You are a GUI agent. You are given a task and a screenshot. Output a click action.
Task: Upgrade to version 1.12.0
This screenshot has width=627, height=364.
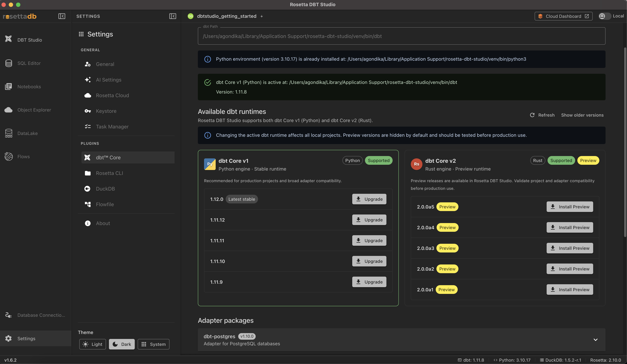[x=369, y=199]
